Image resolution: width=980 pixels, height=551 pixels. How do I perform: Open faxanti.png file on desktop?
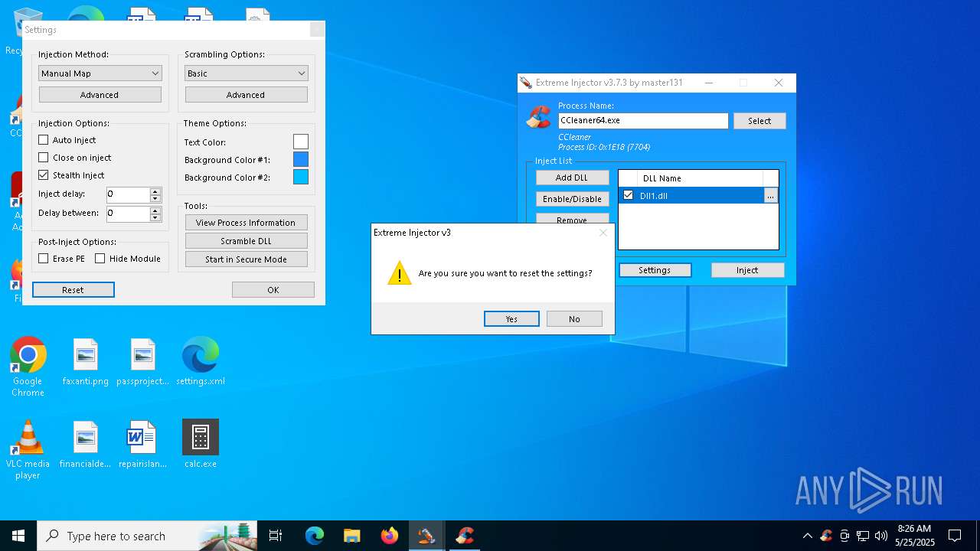coord(86,363)
